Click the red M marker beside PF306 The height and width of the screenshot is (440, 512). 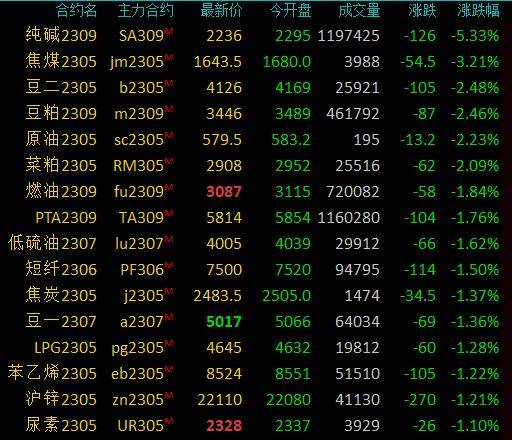pos(169,265)
